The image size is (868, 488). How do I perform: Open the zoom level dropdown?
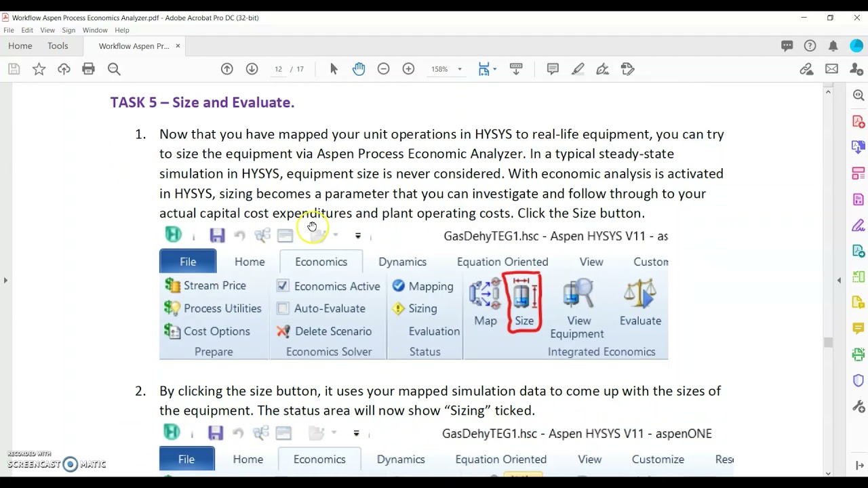(459, 69)
